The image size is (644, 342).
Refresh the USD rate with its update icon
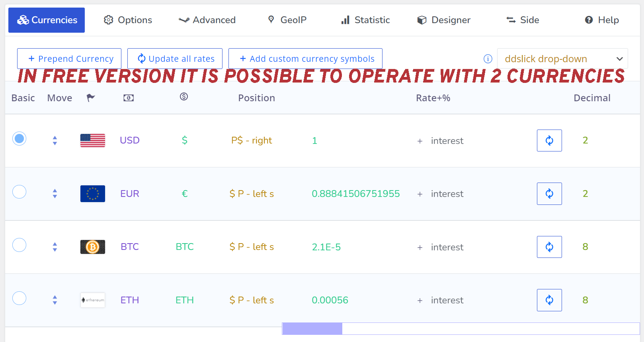point(549,140)
